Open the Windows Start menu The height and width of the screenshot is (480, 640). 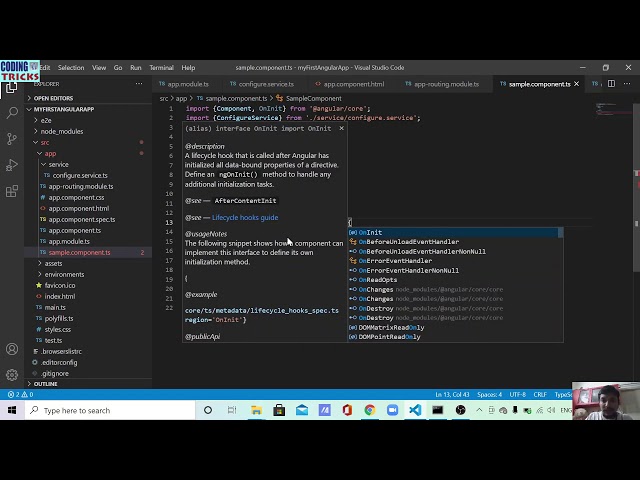[12, 410]
